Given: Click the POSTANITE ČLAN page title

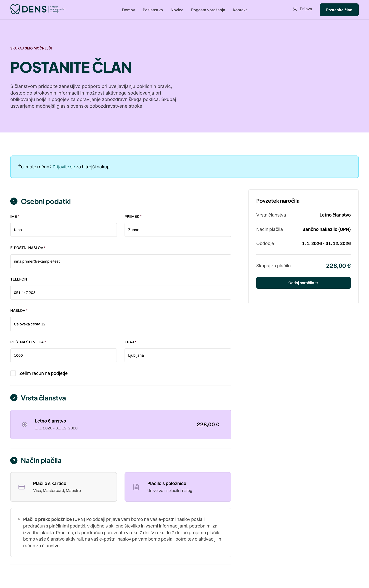Looking at the screenshot, I should pyautogui.click(x=71, y=66).
